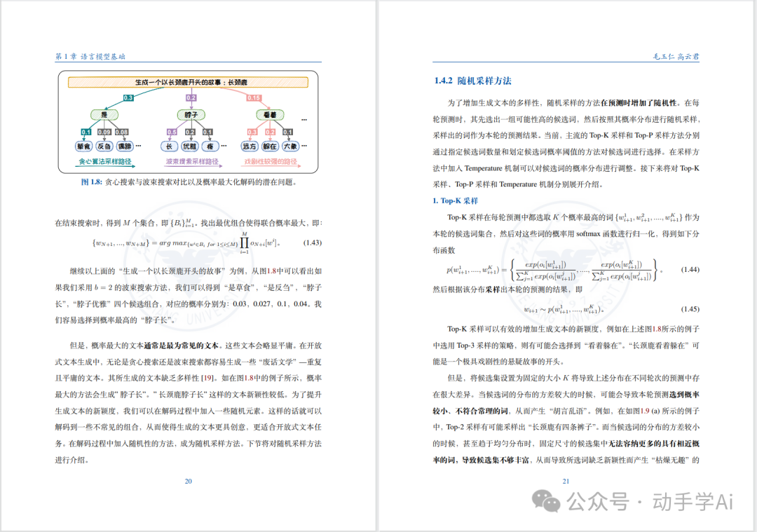The height and width of the screenshot is (532, 757).
Task: Click page number '21'
Action: pyautogui.click(x=566, y=482)
